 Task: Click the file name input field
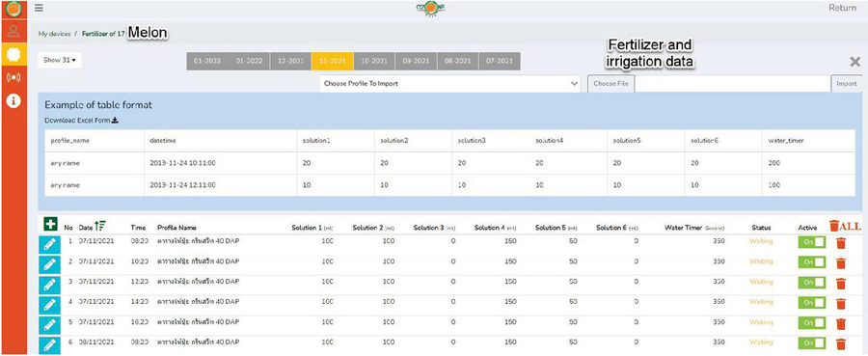[733, 84]
